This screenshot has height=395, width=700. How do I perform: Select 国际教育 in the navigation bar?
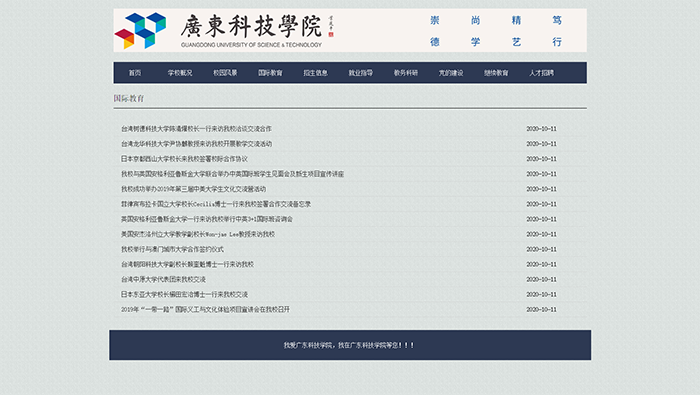[x=270, y=73]
